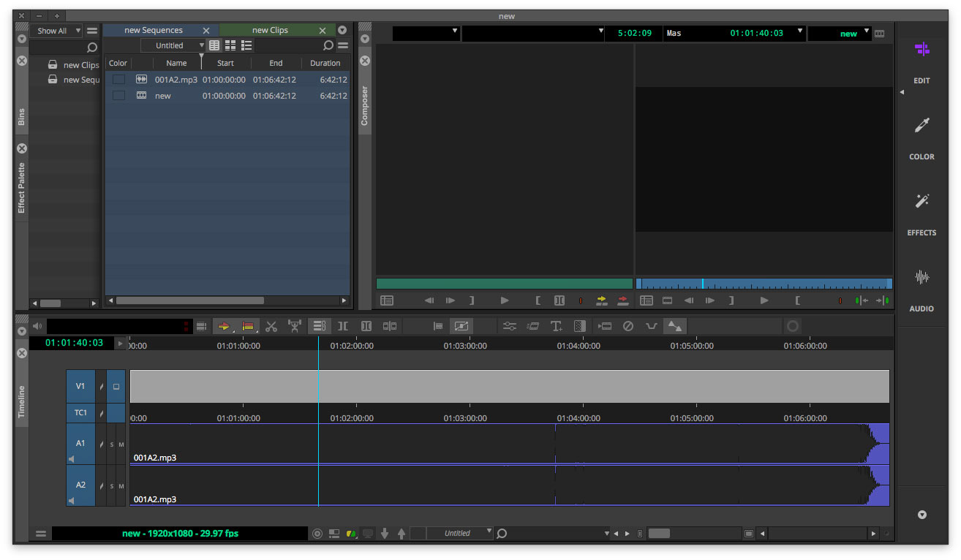961x560 pixels.
Task: Click the Title tool icon
Action: click(x=557, y=326)
